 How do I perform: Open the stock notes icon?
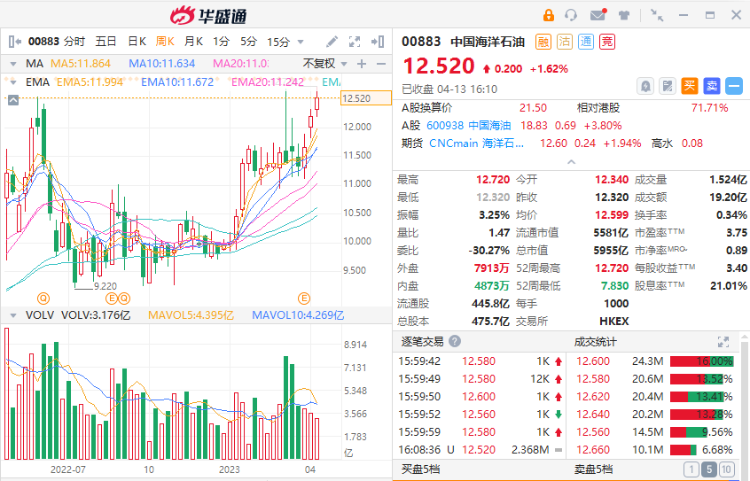[x=667, y=87]
